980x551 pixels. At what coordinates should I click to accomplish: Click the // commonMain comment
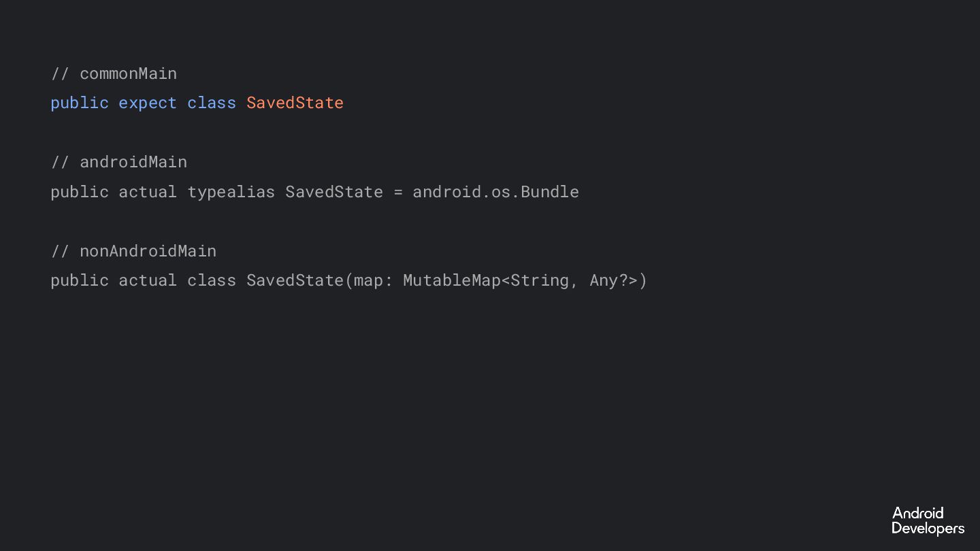(114, 73)
